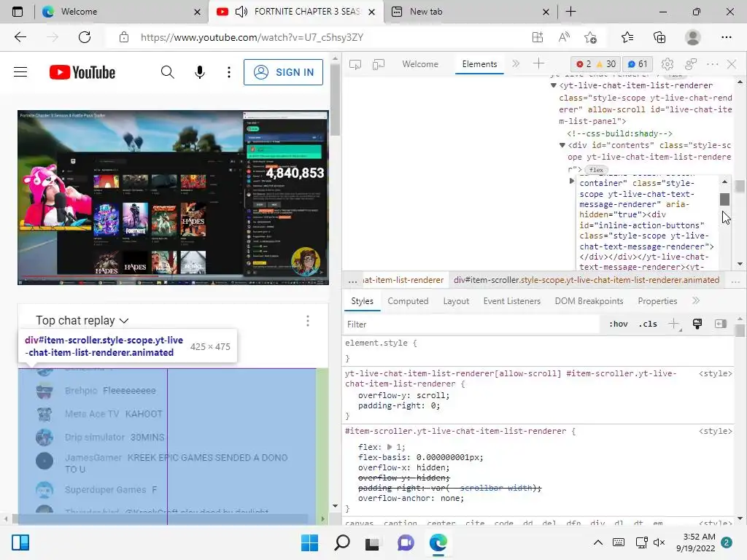Add a DevTools tool with plus icon

(x=538, y=63)
